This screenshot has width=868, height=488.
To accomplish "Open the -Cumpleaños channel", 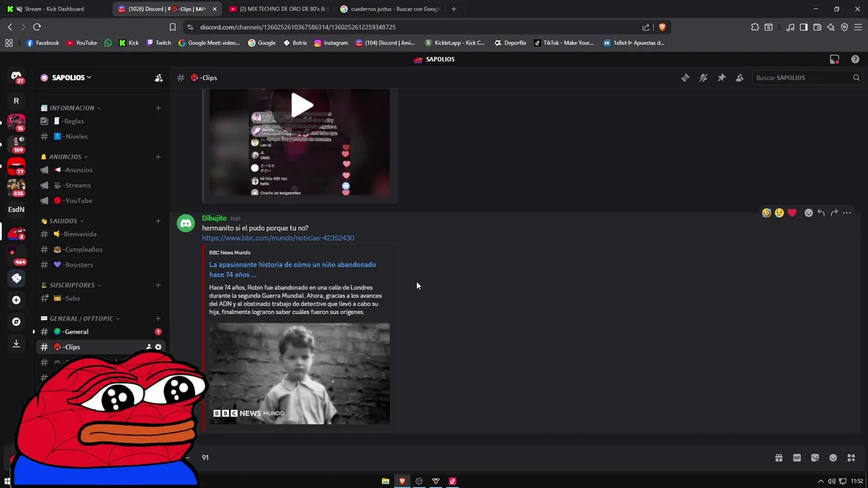I will (100, 249).
